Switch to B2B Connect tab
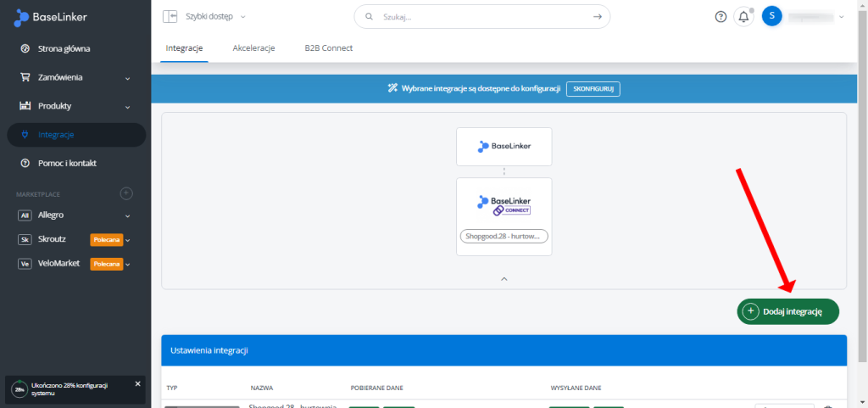 coord(328,48)
